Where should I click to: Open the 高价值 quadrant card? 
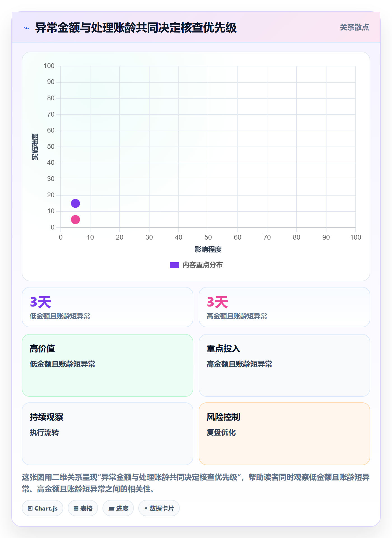108,365
